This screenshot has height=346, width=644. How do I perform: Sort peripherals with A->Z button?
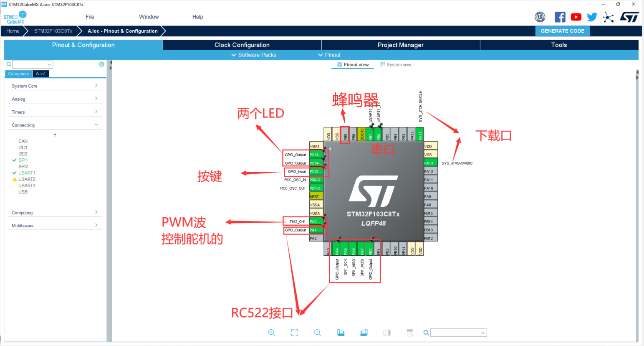[40, 74]
